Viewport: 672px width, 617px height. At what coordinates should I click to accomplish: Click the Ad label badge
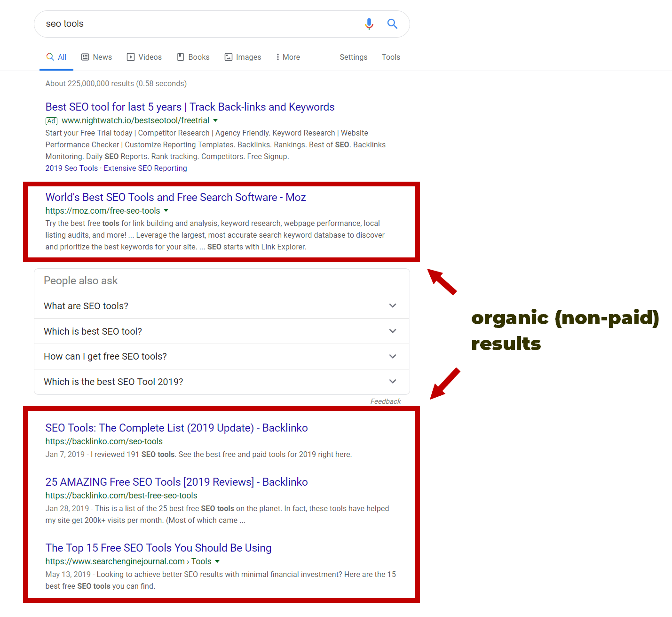coord(51,121)
